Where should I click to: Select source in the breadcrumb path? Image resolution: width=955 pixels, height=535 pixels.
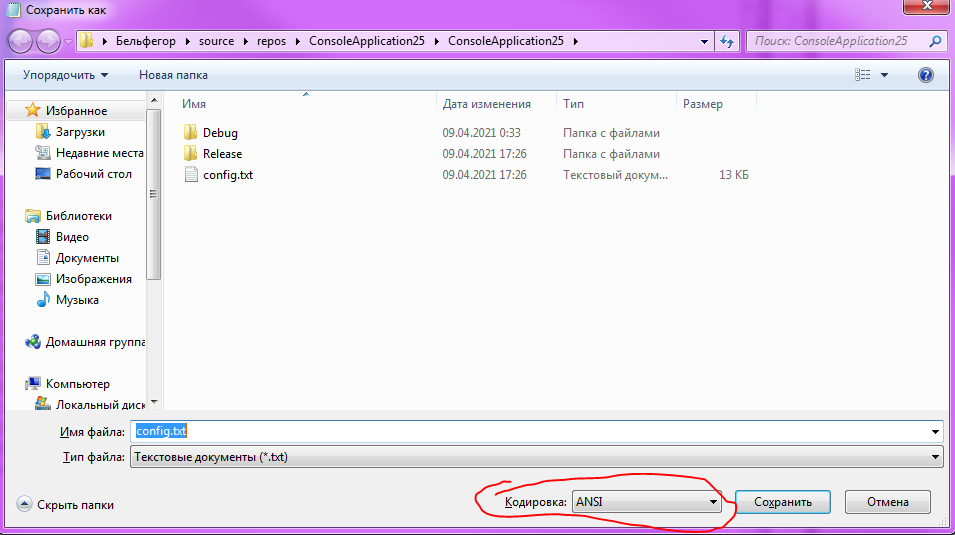(216, 41)
